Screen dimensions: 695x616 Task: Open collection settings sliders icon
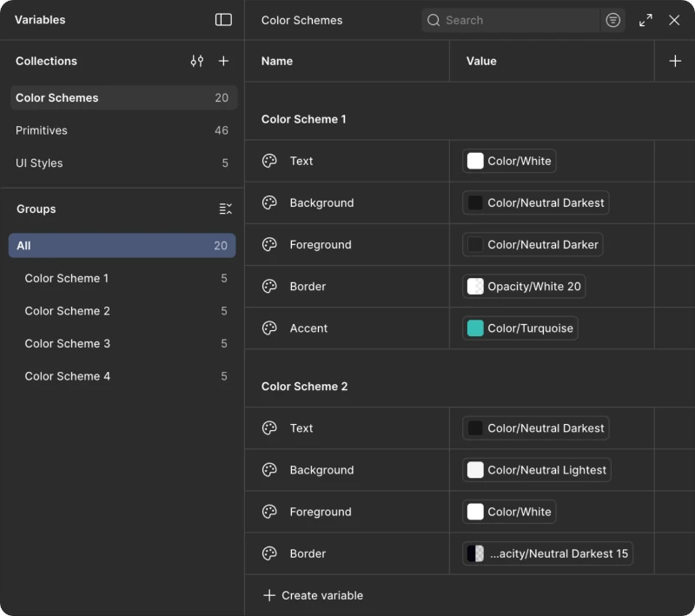[x=197, y=61]
